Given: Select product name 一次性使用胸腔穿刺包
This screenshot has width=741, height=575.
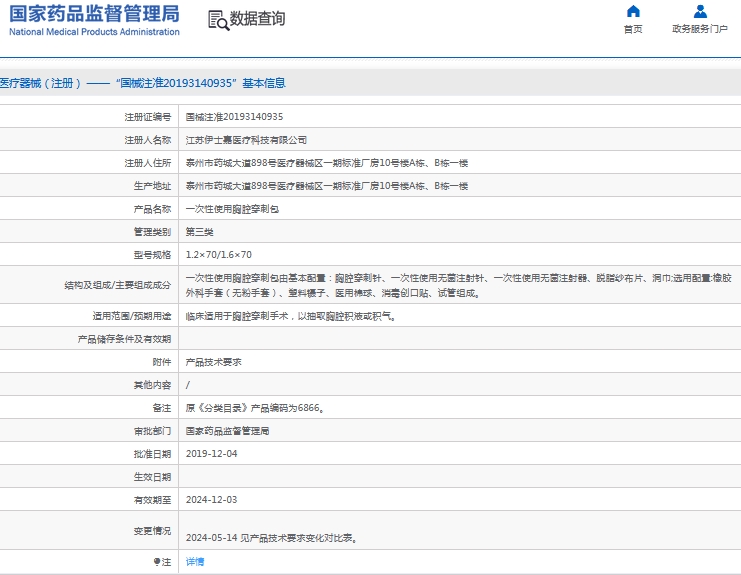Looking at the screenshot, I should [232, 209].
